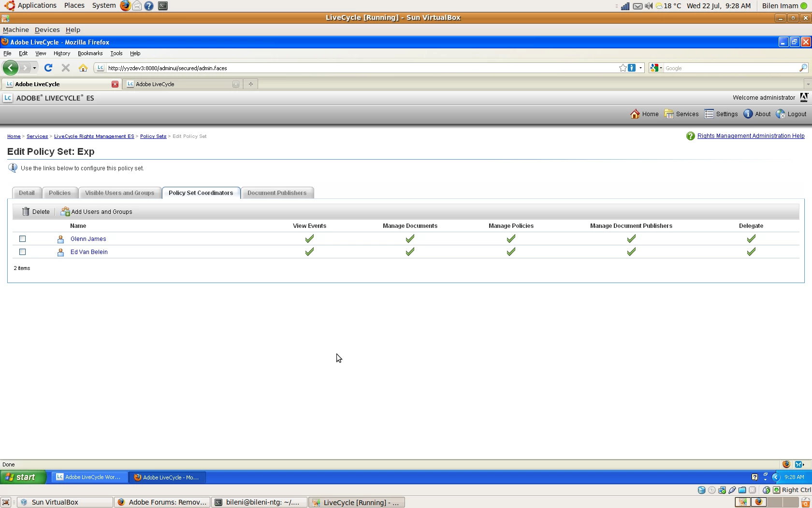Image resolution: width=812 pixels, height=508 pixels.
Task: Click the About info icon
Action: coord(748,114)
